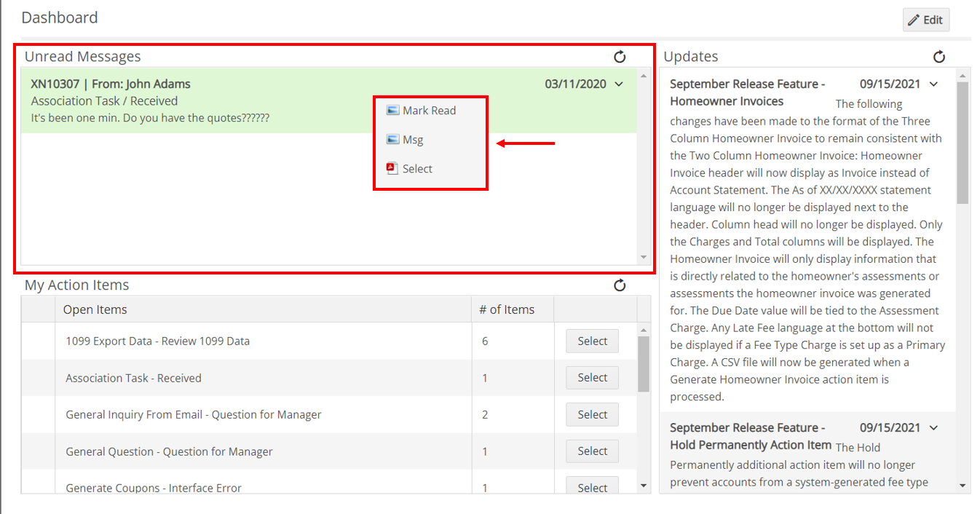Image resolution: width=980 pixels, height=514 pixels.
Task: Click the Updates panel title
Action: click(691, 57)
